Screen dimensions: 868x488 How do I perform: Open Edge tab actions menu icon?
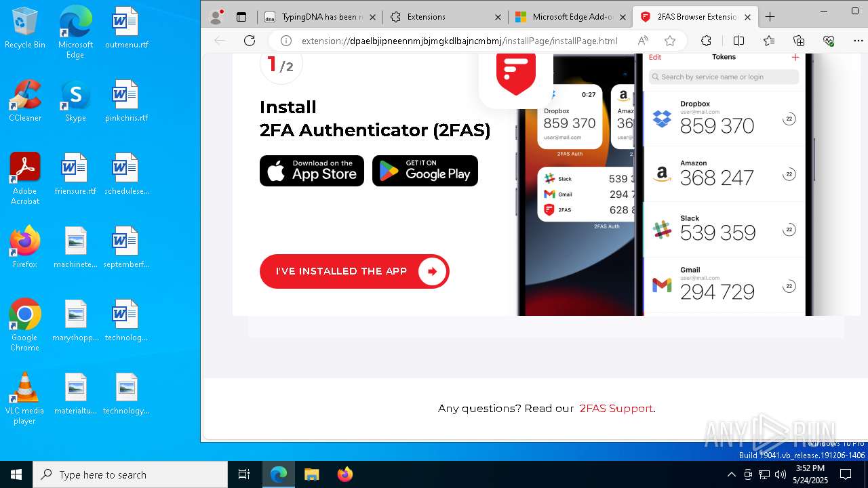coord(241,17)
